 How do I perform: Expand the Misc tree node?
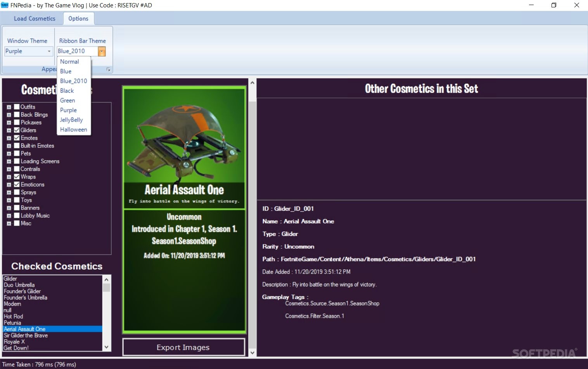(9, 223)
